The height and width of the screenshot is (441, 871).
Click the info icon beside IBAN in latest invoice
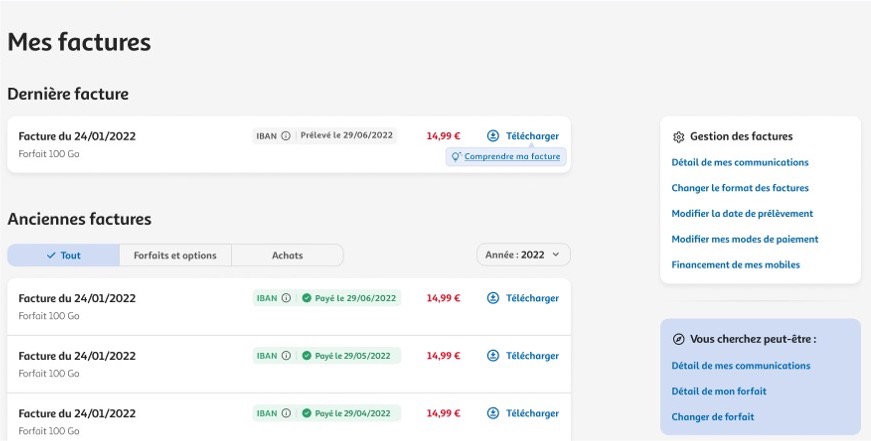tap(286, 136)
